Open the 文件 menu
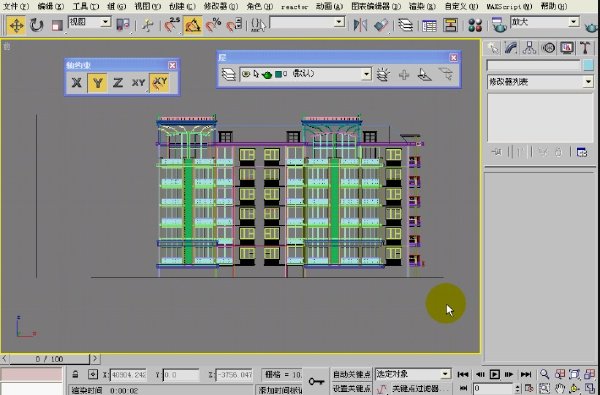This screenshot has height=395, width=600. (x=16, y=7)
